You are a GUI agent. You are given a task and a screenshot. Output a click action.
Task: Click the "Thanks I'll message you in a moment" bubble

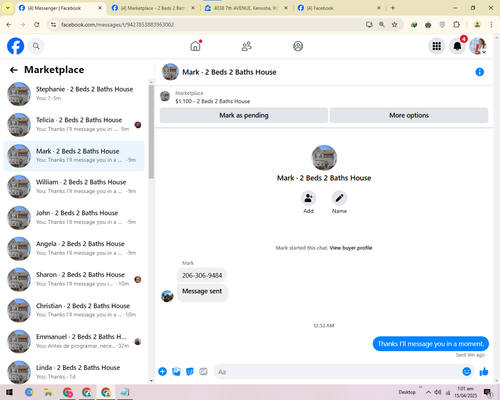click(431, 344)
